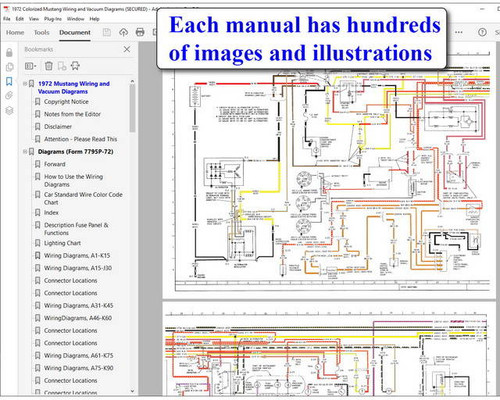Screen dimensions: 500x400
Task: Open Wiring Diagrams, A31-K45 bookmark
Action: coord(79,305)
